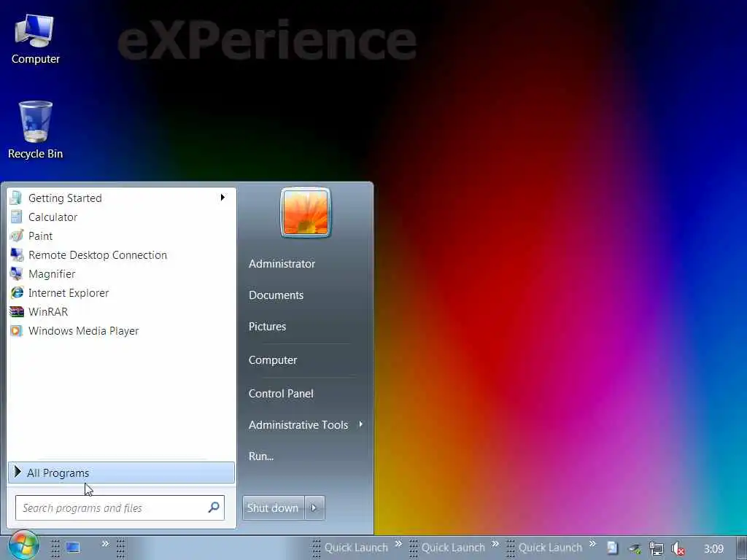Click the Internet Explorer icon
The image size is (747, 560).
[17, 292]
